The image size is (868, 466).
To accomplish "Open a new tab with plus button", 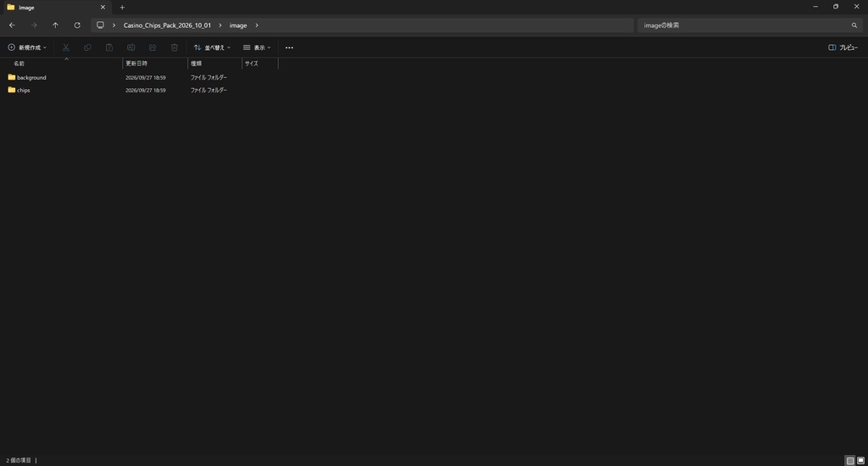I will (x=122, y=8).
